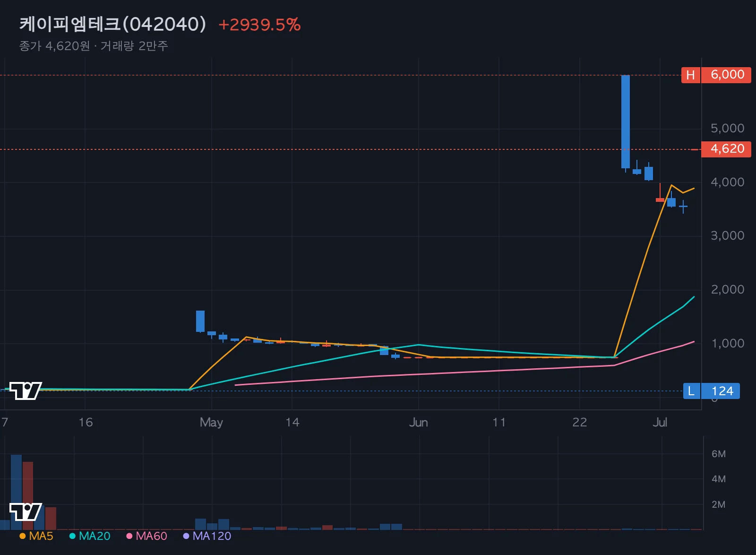Click the Jun date axis label

point(419,422)
